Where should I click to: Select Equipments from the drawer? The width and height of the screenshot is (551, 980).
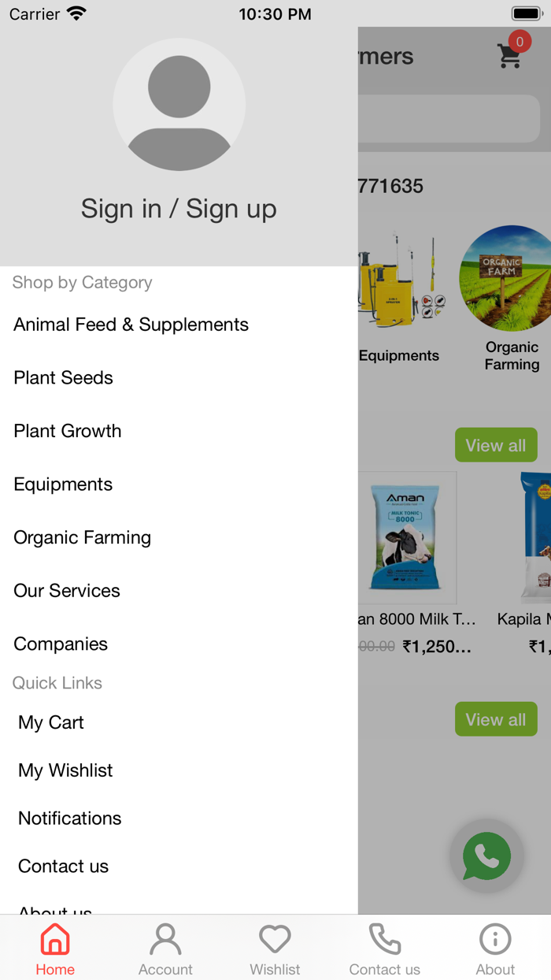(63, 484)
